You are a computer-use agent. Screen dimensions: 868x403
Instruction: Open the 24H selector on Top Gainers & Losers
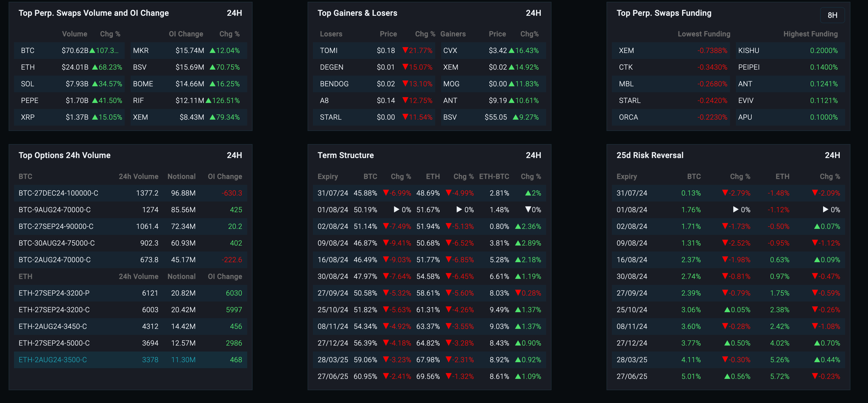coord(533,13)
